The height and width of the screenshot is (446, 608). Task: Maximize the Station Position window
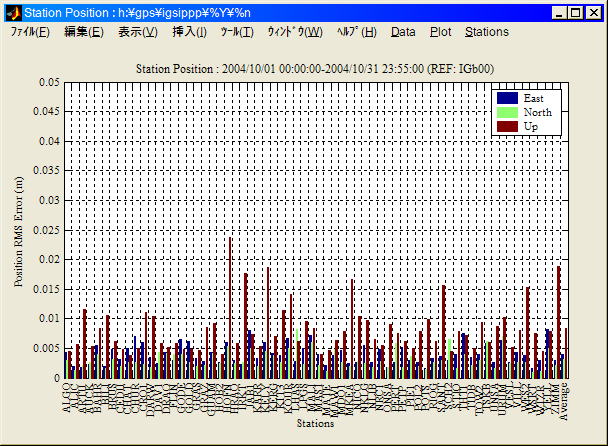pos(577,13)
